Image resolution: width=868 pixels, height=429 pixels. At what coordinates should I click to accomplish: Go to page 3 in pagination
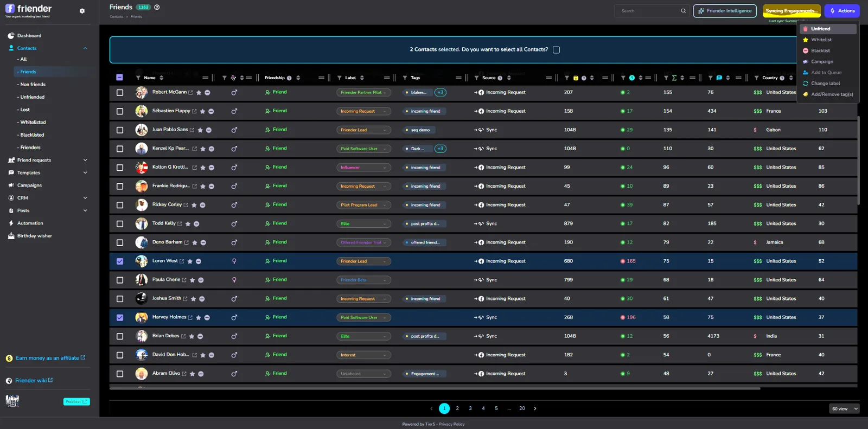click(x=470, y=408)
